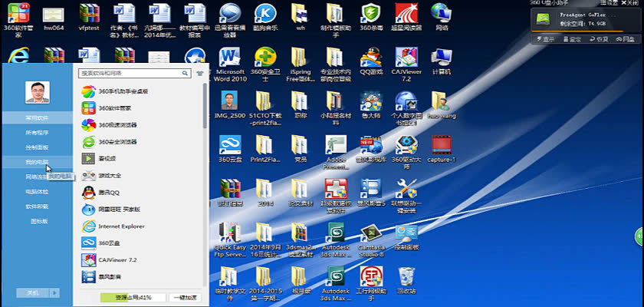This screenshot has width=644, height=307.
Task: Click the user avatar photo in start menu
Action: [x=38, y=92]
